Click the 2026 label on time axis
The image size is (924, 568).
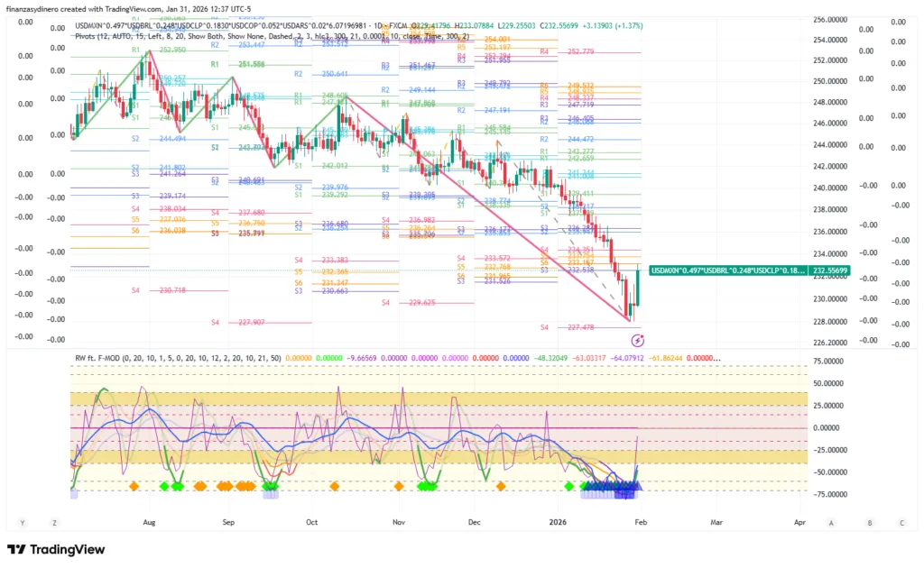(559, 522)
